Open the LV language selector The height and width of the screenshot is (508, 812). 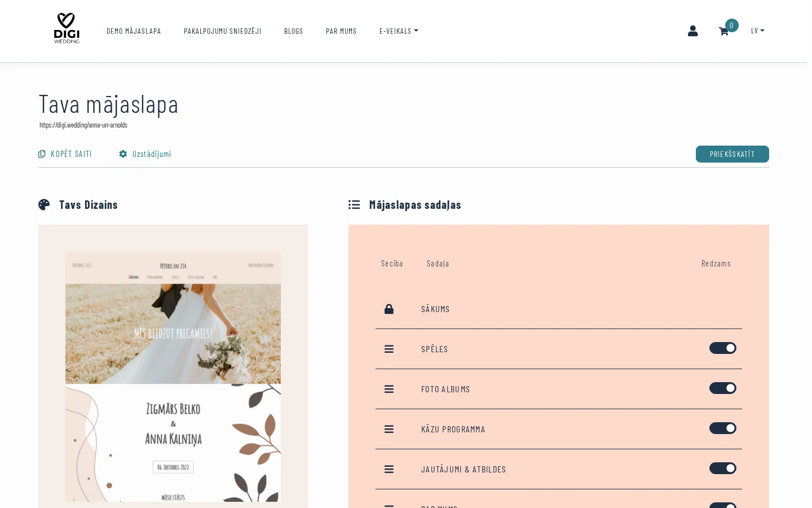(x=757, y=31)
